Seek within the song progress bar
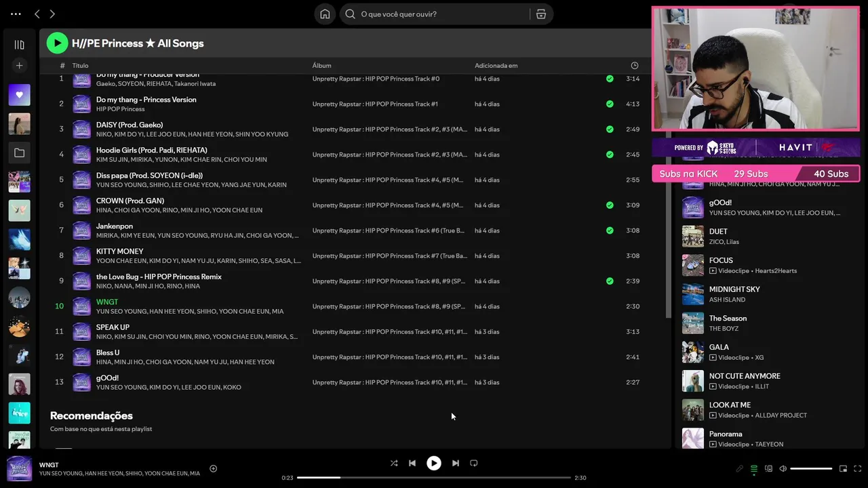Image resolution: width=868 pixels, height=488 pixels. (434, 478)
